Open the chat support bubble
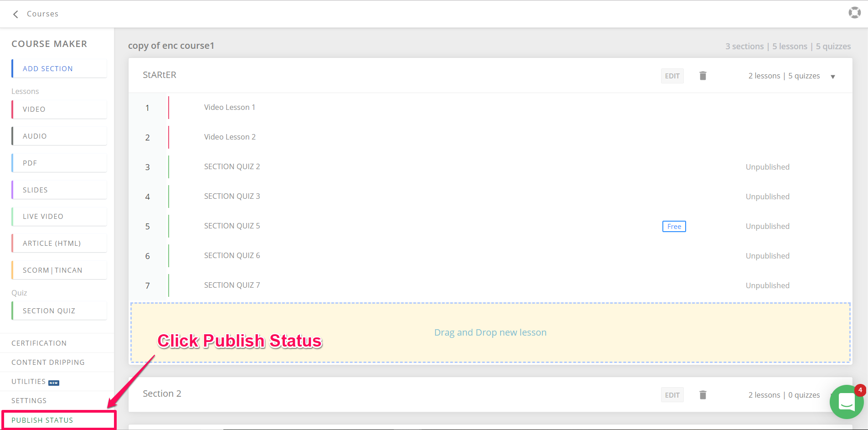This screenshot has height=430, width=868. (x=846, y=402)
